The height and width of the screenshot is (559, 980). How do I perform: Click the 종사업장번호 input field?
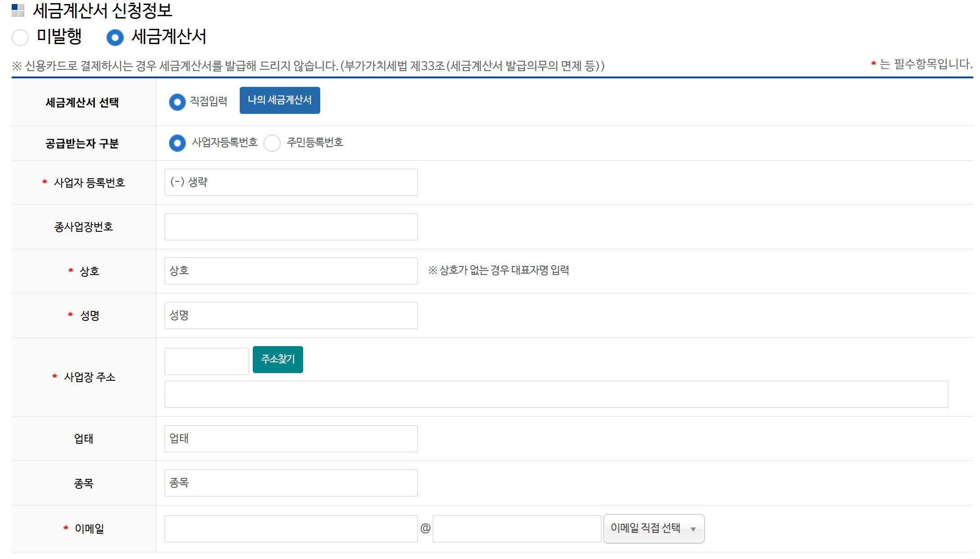click(291, 227)
